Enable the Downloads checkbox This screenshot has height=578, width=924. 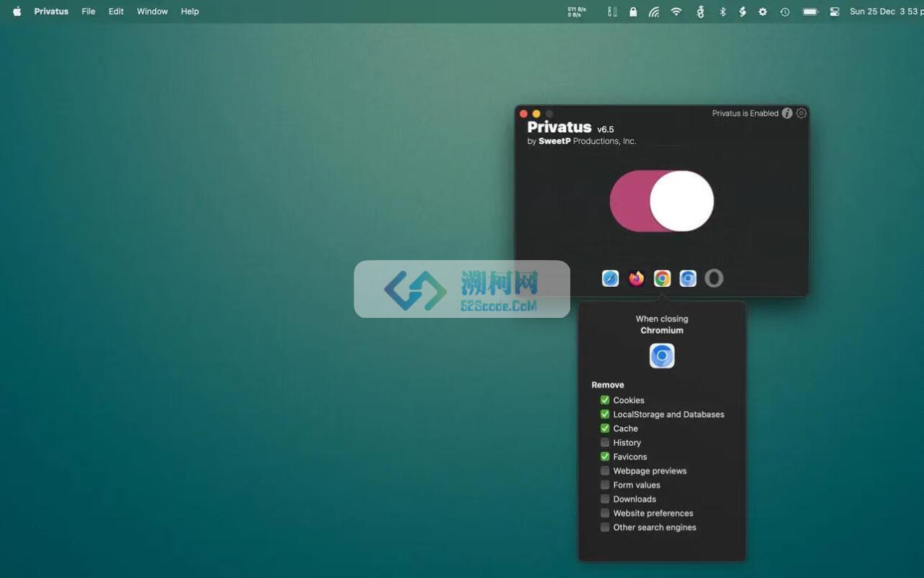point(605,499)
